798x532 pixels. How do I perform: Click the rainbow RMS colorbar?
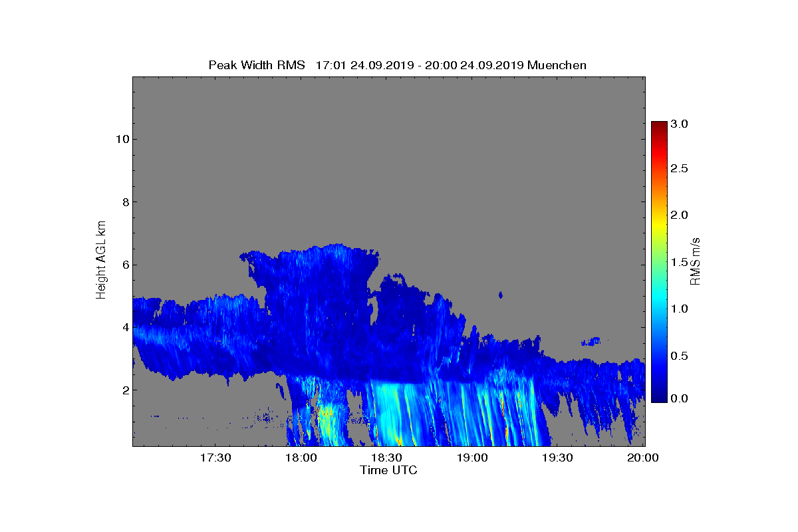point(659,261)
